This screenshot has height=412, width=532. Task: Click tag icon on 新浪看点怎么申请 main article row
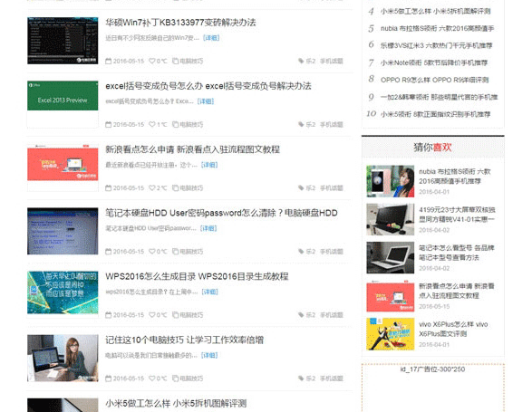point(301,187)
